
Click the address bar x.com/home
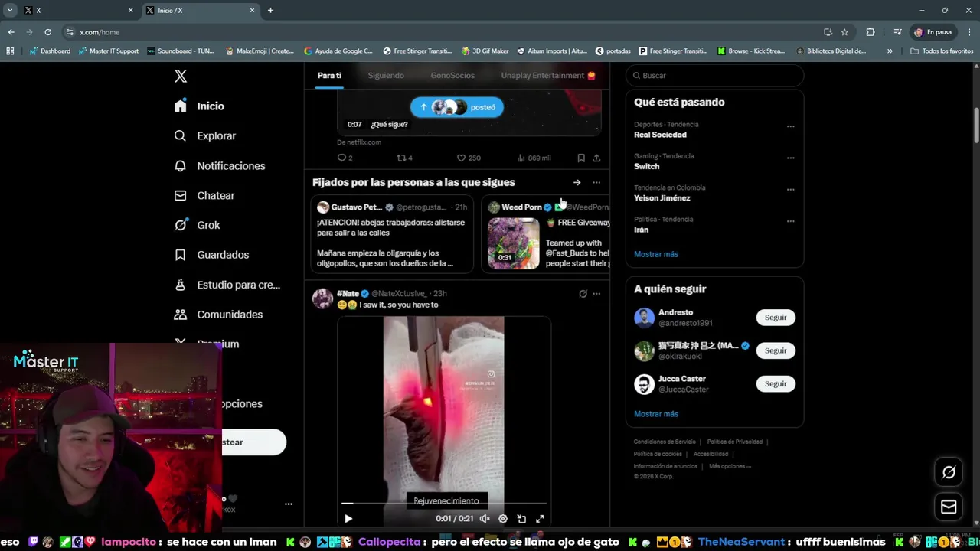tap(100, 32)
